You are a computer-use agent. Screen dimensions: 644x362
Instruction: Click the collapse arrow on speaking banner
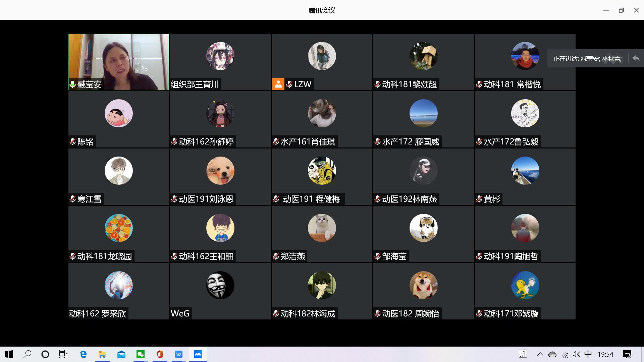(636, 58)
